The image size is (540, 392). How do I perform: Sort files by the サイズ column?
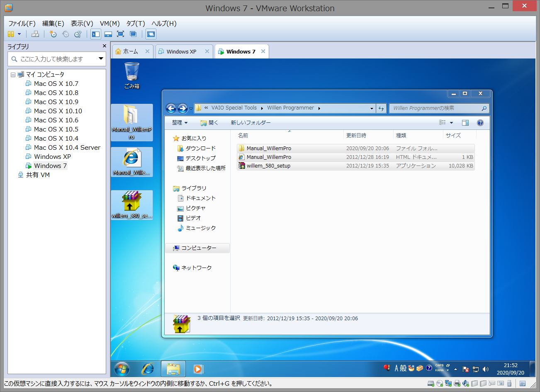click(453, 135)
